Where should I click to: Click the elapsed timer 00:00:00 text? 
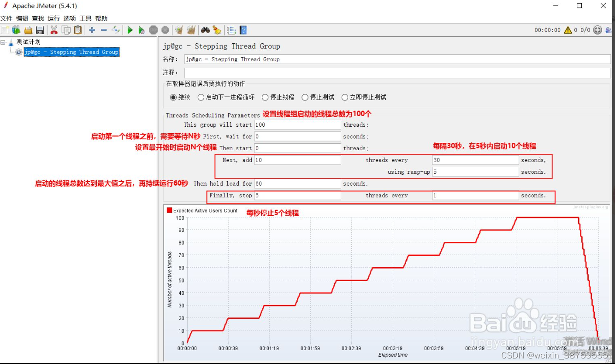(x=548, y=30)
